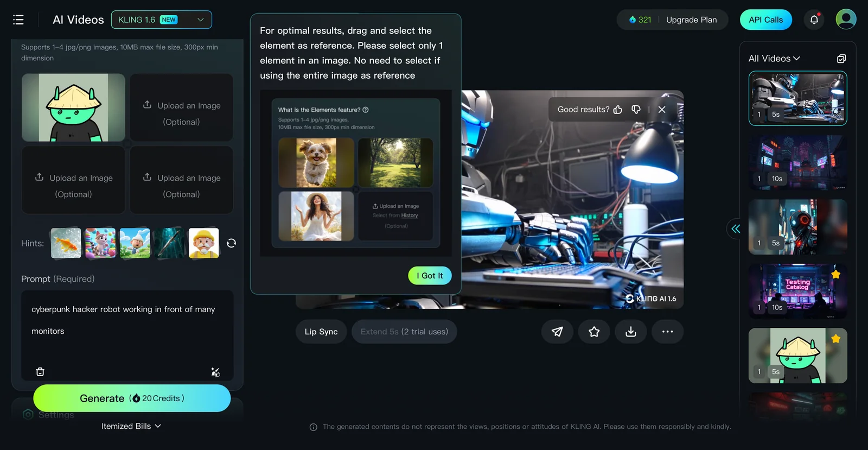Click the I Got It button
This screenshot has height=450, width=868.
[x=430, y=276]
